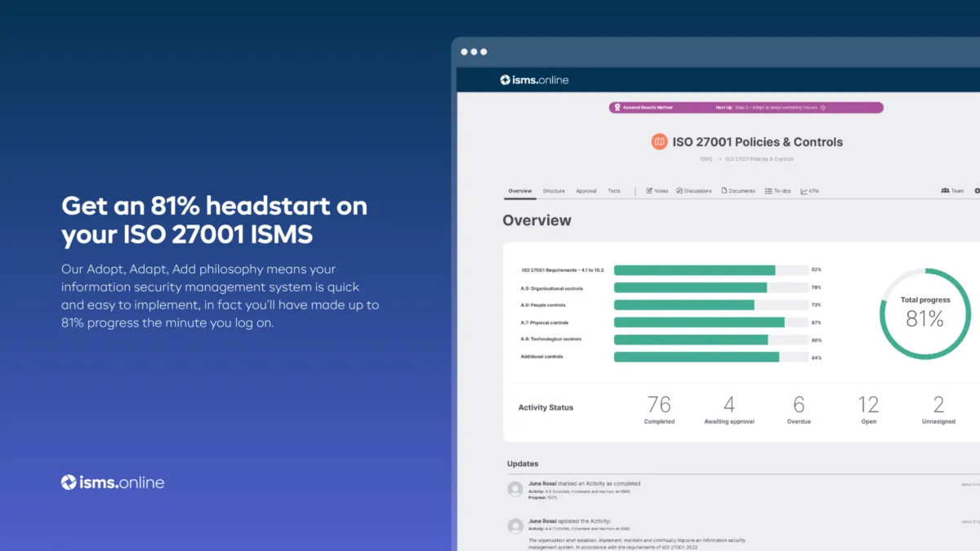Click the 'ISO 27001 Policies & Controls' page title
The width and height of the screenshot is (980, 551).
click(x=757, y=142)
